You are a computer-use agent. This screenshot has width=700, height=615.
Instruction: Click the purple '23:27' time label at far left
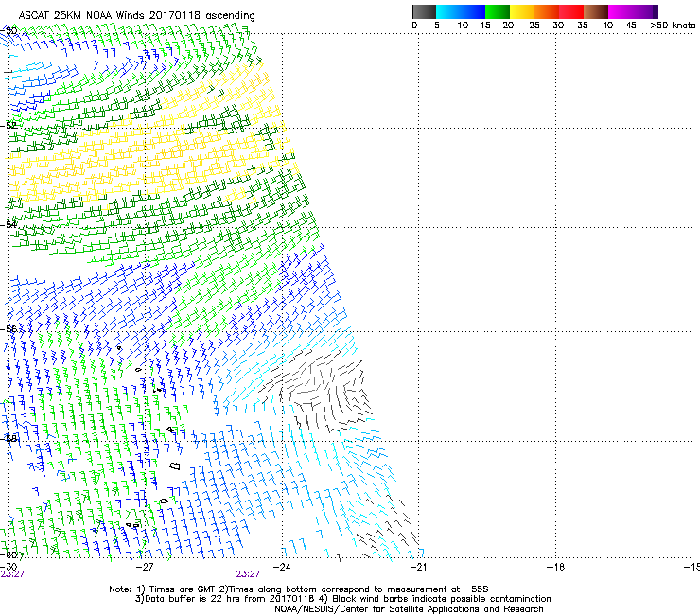coord(12,574)
